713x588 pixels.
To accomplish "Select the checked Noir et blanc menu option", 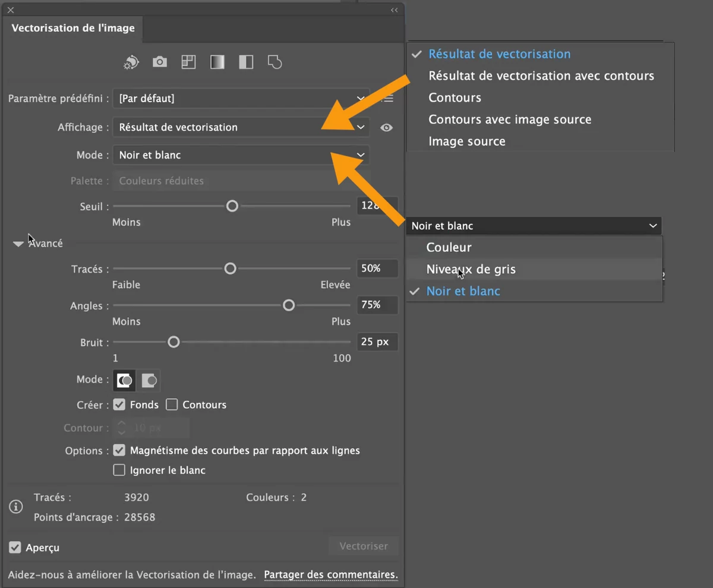I will (463, 292).
